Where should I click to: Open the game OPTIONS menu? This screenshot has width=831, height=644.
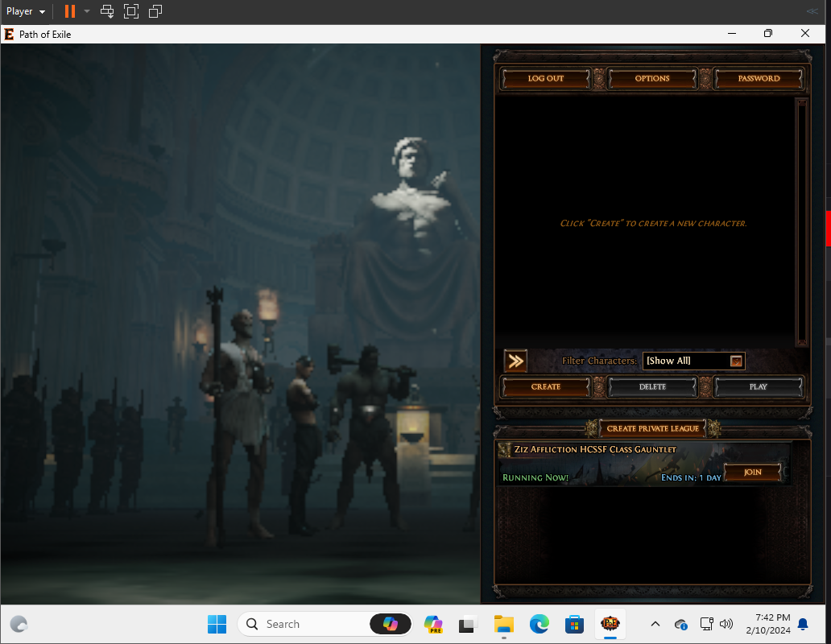(652, 78)
